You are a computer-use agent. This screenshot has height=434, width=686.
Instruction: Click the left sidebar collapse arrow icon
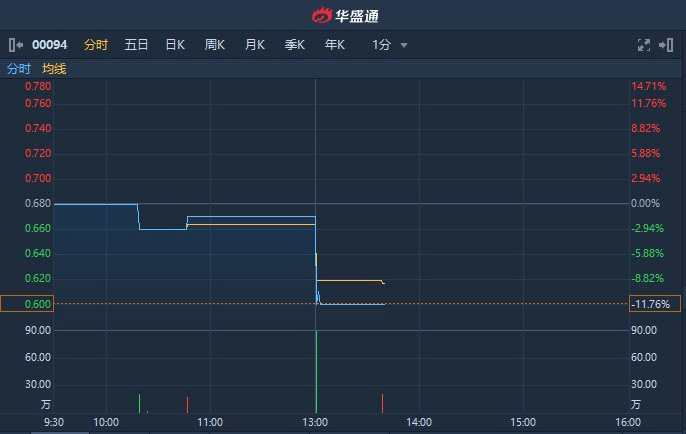(x=15, y=45)
